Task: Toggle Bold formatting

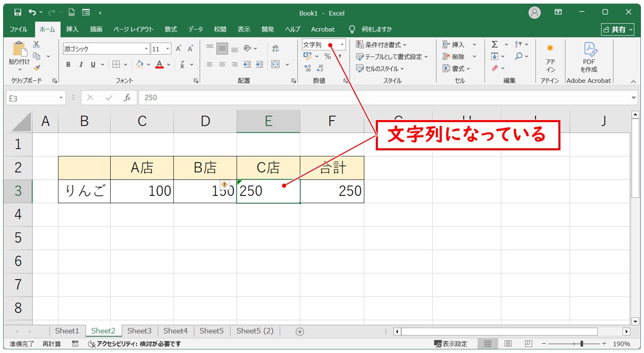Action: 68,65
